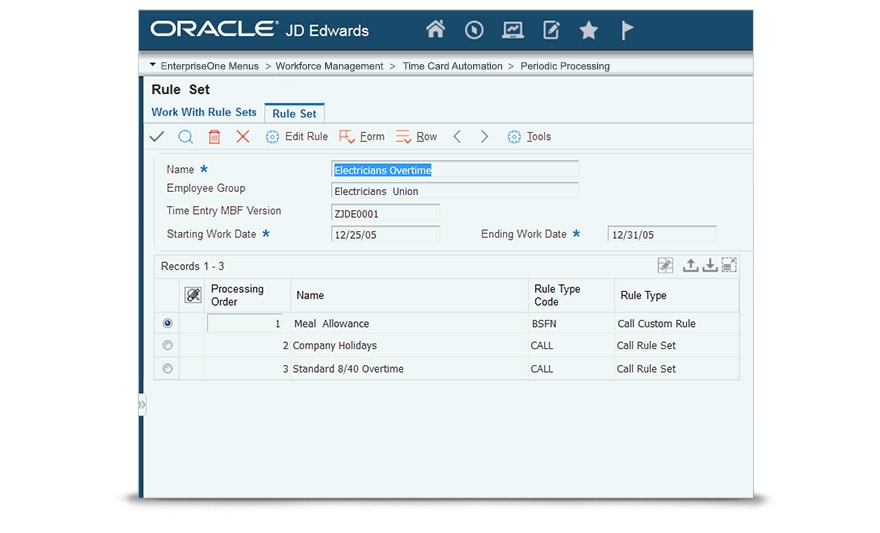Screen dimensions: 880x533
Task: Select Standard 8/40 Overtime row radio button
Action: coord(167,369)
